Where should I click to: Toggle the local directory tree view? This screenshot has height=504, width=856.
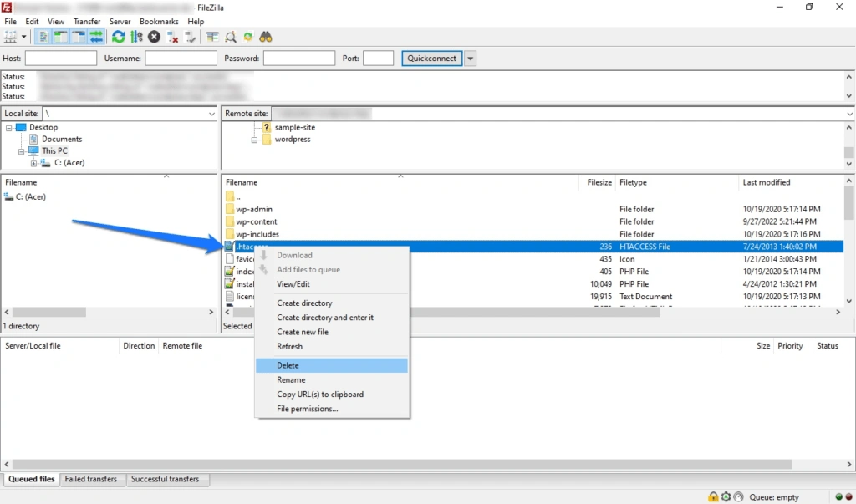click(x=60, y=37)
